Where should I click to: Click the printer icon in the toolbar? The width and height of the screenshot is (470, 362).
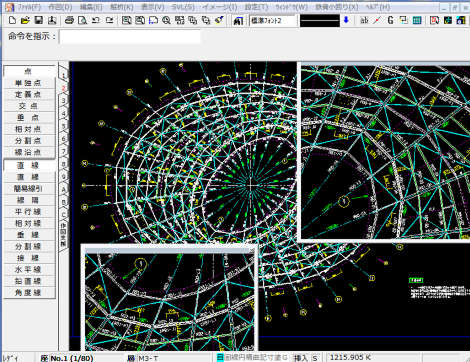click(x=69, y=20)
